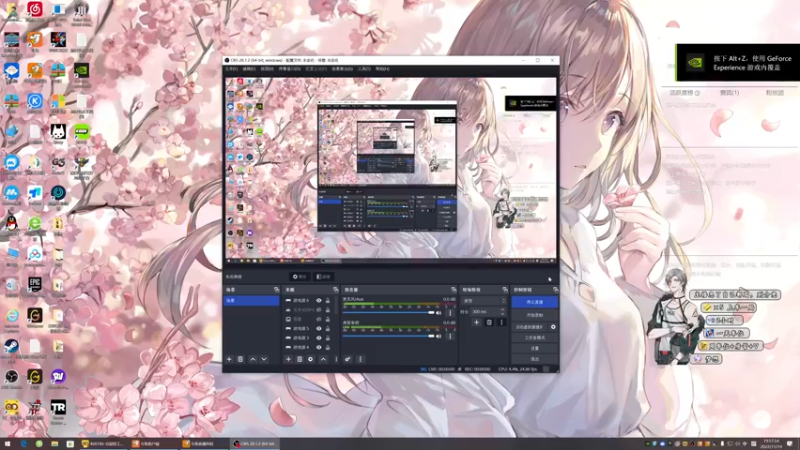Image resolution: width=800 pixels, height=450 pixels.
Task: Open the Sources toolbar three-dot menu
Action: (x=336, y=359)
